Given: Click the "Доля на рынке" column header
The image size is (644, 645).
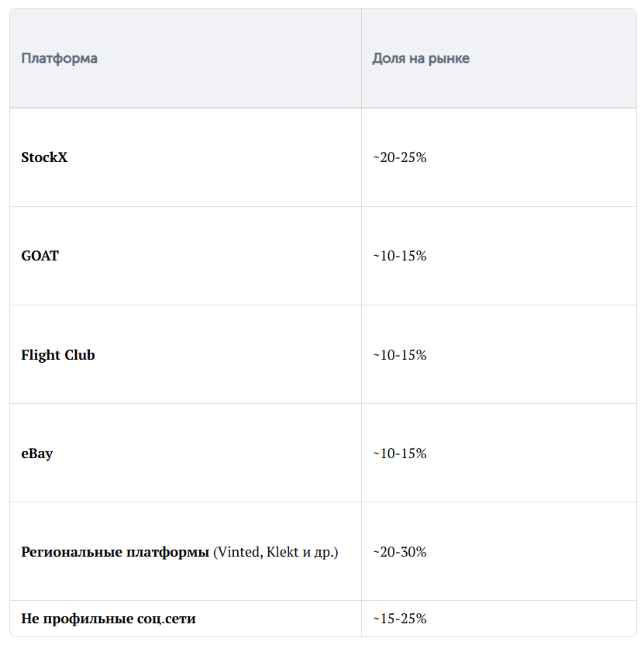Looking at the screenshot, I should pyautogui.click(x=421, y=59).
